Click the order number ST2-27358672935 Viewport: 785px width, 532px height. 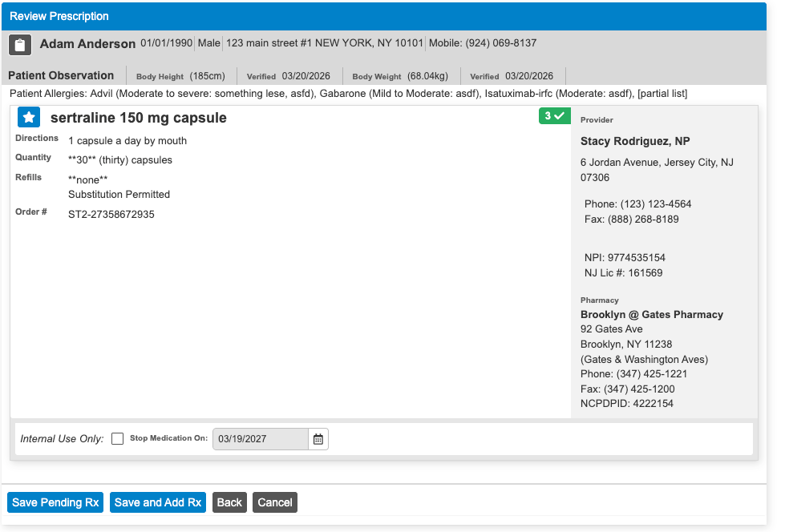[x=111, y=214]
